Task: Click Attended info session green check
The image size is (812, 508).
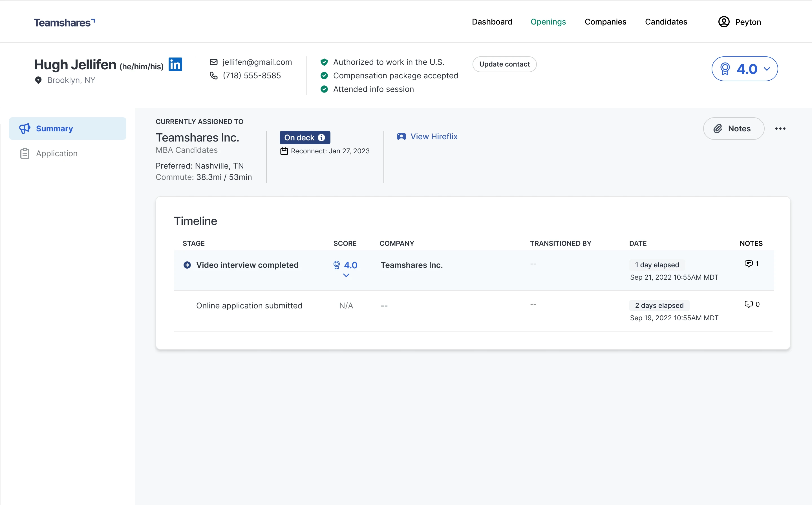Action: (x=324, y=89)
